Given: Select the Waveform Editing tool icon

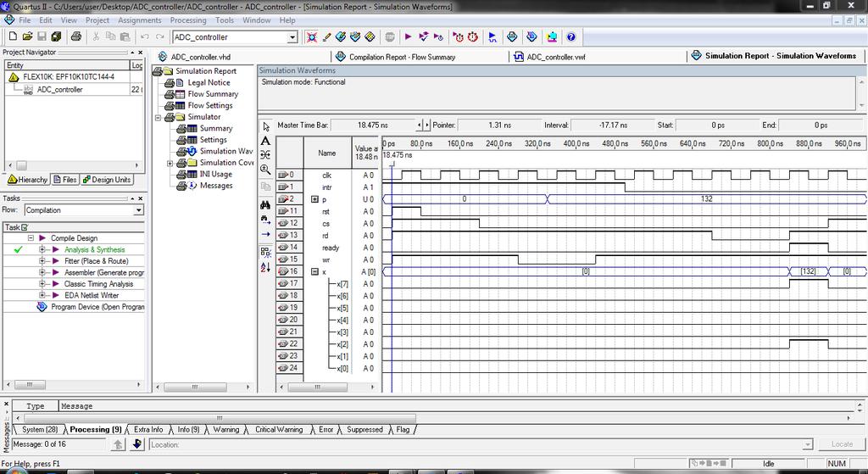Looking at the screenshot, I should [265, 154].
